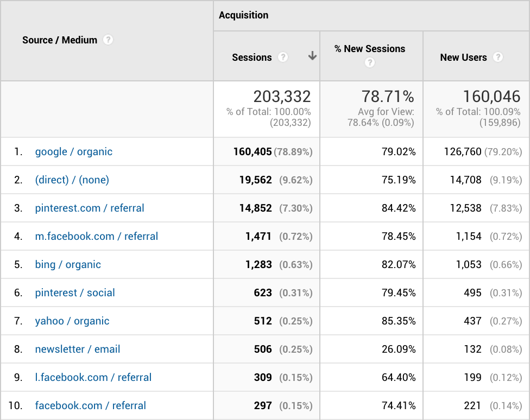
Task: Open the (direct) / (none) link
Action: click(x=72, y=180)
